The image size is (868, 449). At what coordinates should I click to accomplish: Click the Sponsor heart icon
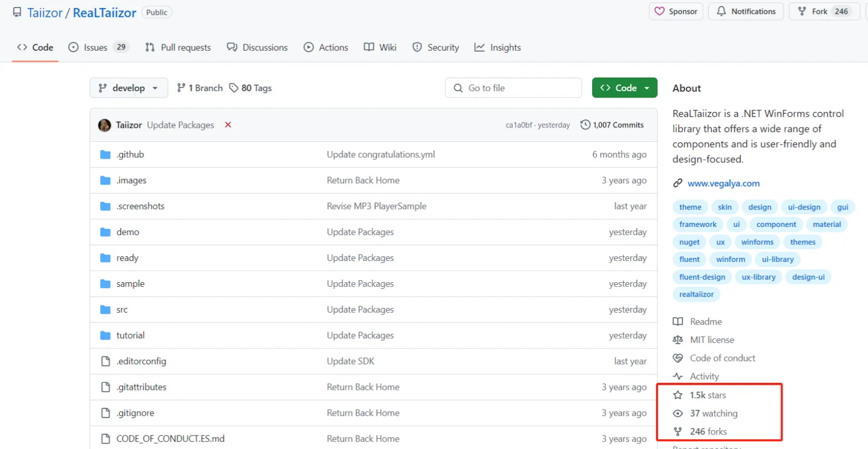[x=659, y=11]
